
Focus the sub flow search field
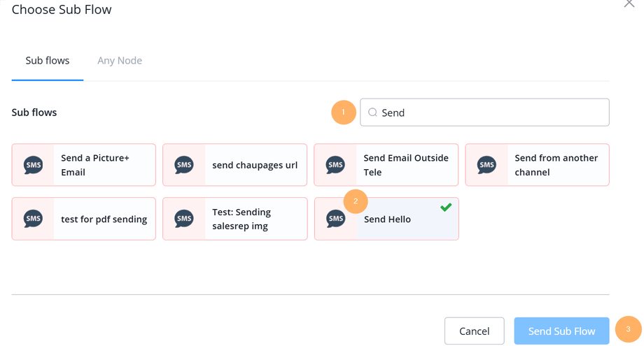pos(490,113)
